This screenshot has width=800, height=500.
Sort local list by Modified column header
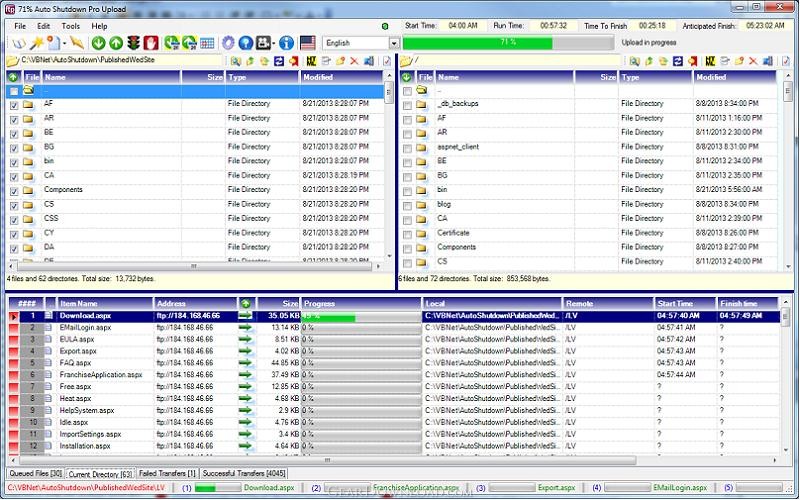tap(341, 77)
